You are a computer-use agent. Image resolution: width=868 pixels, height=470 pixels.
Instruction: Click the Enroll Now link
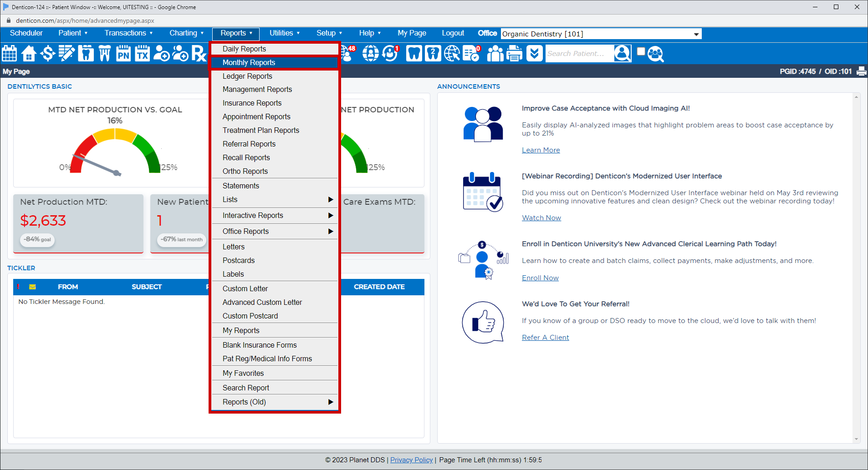pyautogui.click(x=540, y=278)
